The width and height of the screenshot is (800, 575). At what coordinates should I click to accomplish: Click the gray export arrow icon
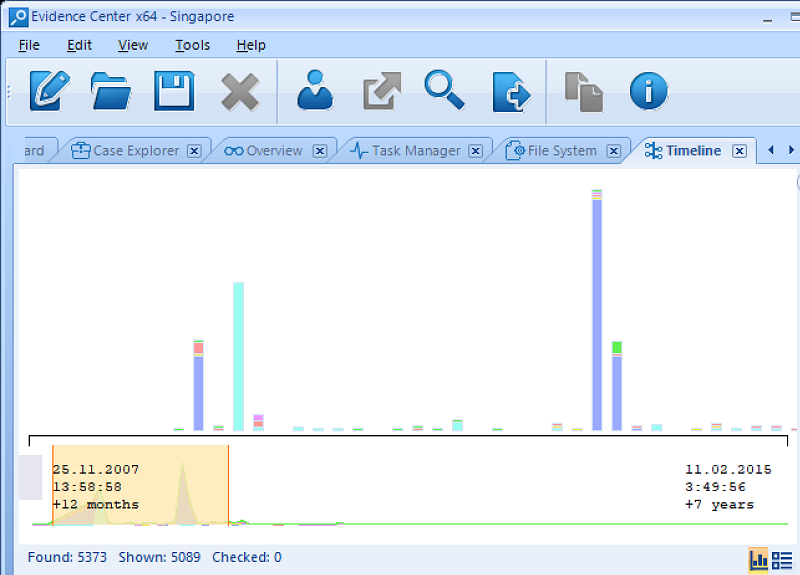pos(382,91)
